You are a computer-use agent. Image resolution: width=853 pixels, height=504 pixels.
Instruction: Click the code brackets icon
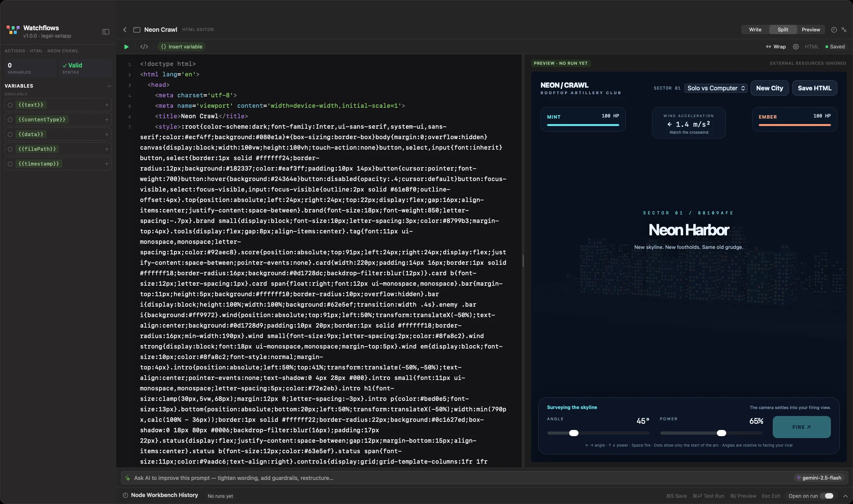point(144,47)
